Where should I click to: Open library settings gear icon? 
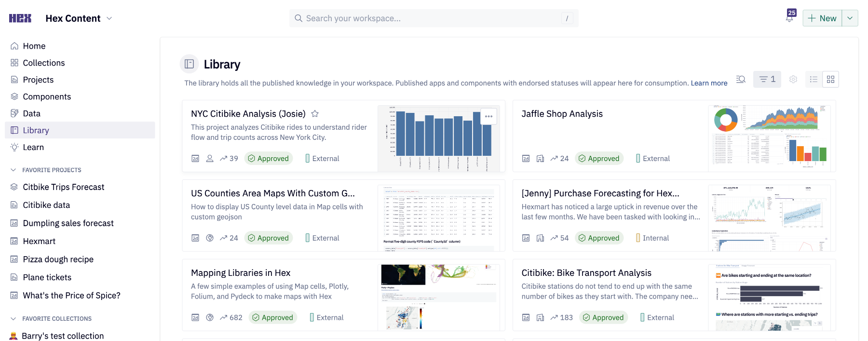[x=793, y=79]
